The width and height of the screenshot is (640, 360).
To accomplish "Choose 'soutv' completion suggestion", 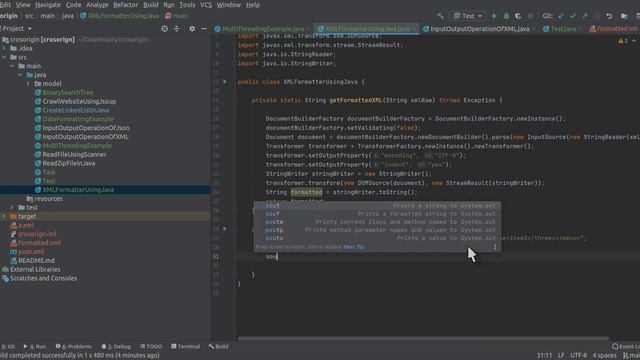I will (377, 238).
